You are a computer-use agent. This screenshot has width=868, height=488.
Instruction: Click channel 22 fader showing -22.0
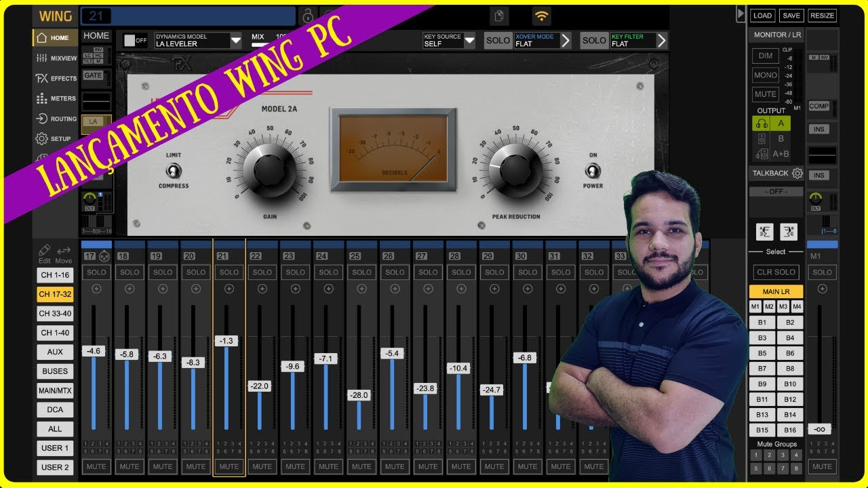[x=260, y=386]
